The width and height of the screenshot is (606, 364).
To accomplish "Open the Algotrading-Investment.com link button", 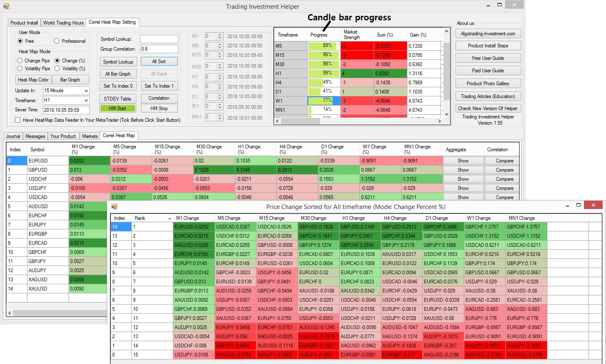I will [x=488, y=34].
